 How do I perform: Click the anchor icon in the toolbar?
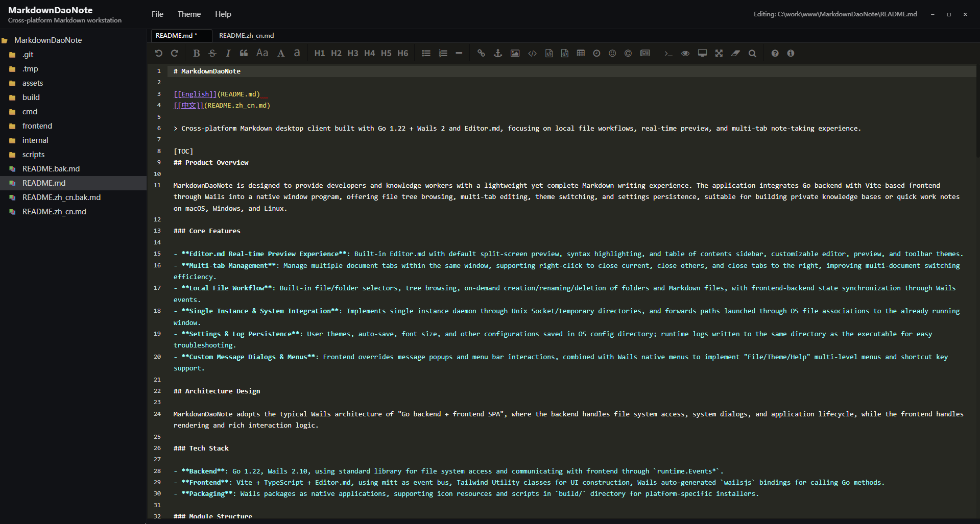tap(498, 53)
